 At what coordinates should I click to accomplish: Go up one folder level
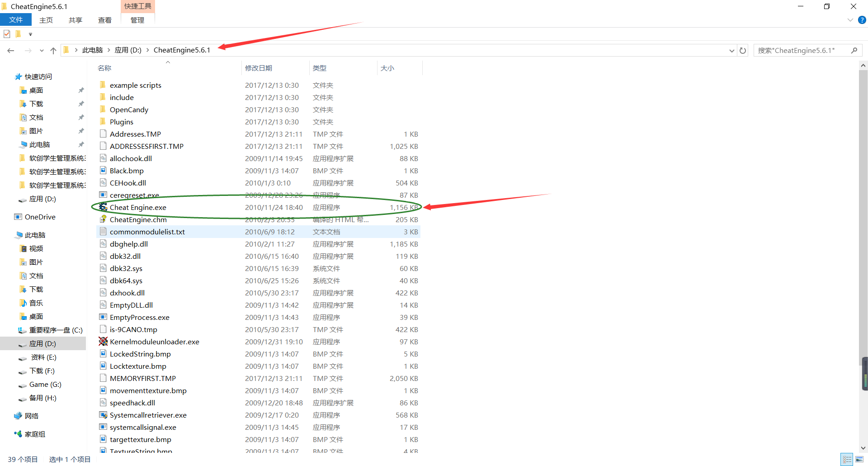(53, 50)
